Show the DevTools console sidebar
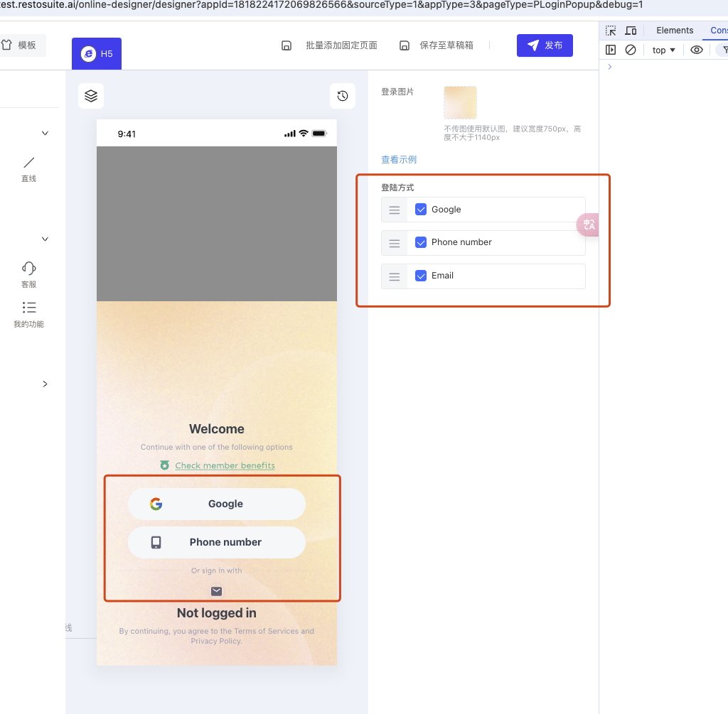 click(611, 50)
